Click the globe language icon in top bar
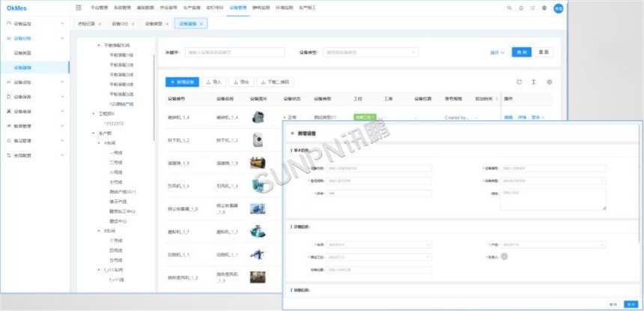Viewport: 644px width, 311px height. click(x=544, y=7)
